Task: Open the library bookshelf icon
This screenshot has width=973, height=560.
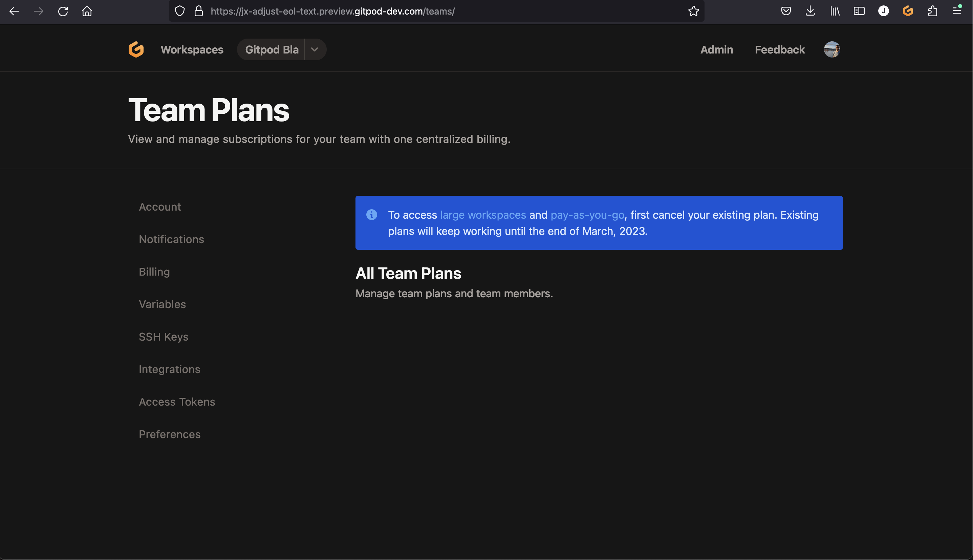Action: 835,11
